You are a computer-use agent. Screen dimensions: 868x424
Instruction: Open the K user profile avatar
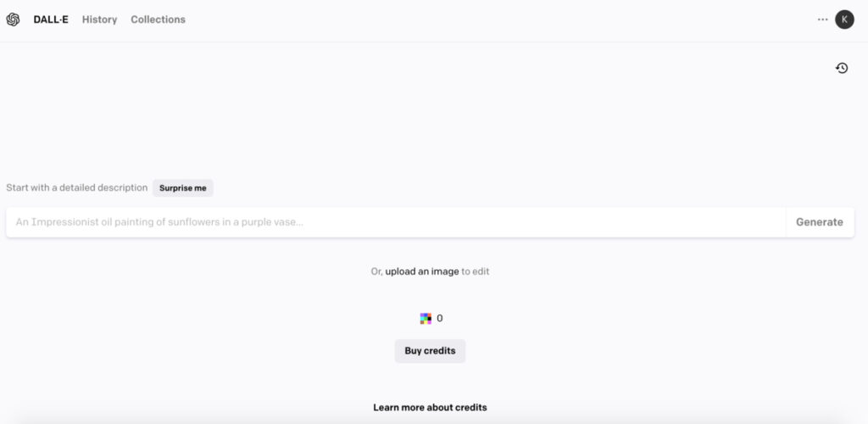pos(844,20)
